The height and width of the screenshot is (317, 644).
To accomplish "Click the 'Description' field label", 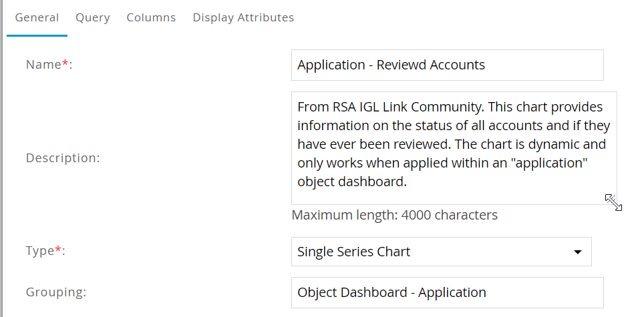I will tap(63, 159).
